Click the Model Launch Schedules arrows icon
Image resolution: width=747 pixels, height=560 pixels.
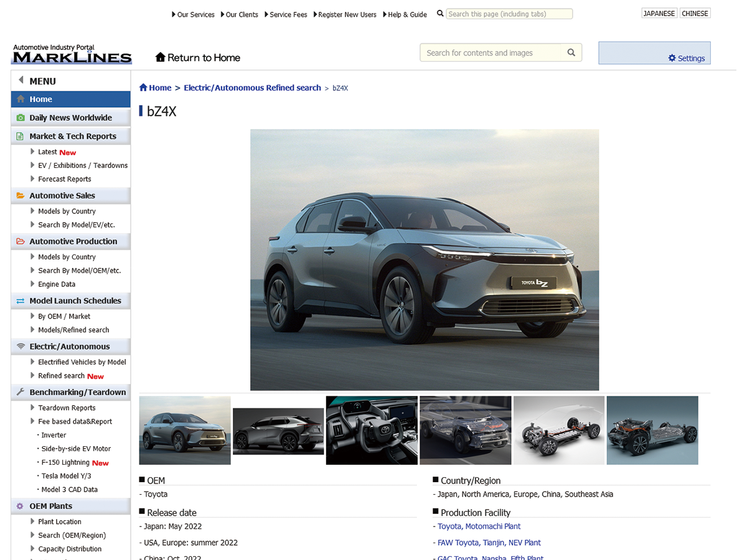[x=21, y=301]
